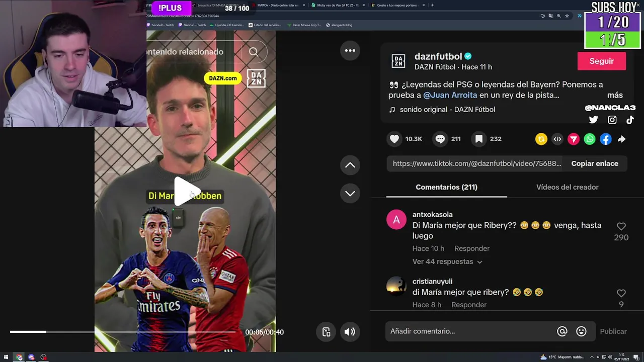Mute the video with the speaker icon
Screen dimensions: 644x362
(x=350, y=332)
